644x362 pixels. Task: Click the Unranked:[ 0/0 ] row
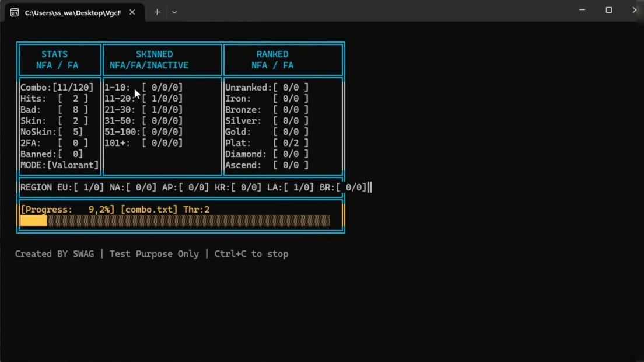[267, 88]
